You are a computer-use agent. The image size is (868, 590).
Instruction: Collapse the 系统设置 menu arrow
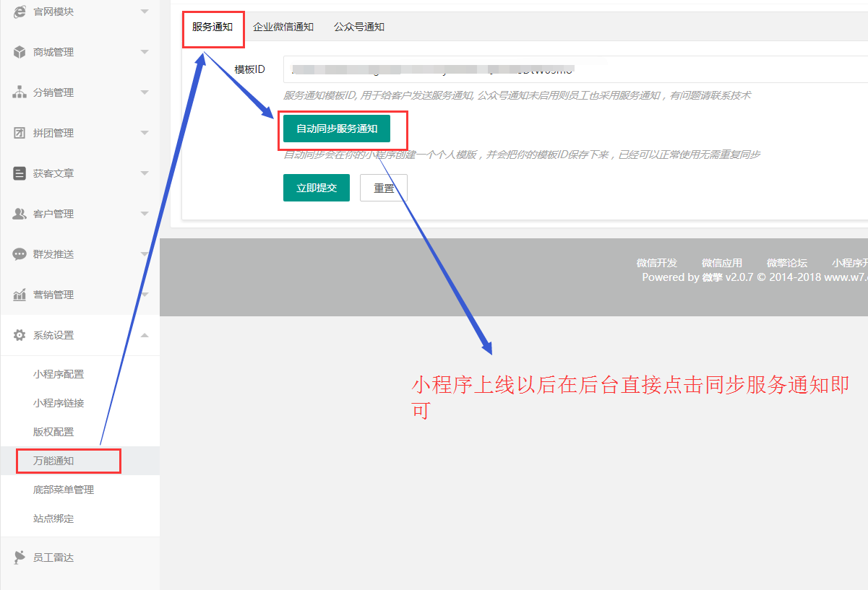[x=145, y=335]
